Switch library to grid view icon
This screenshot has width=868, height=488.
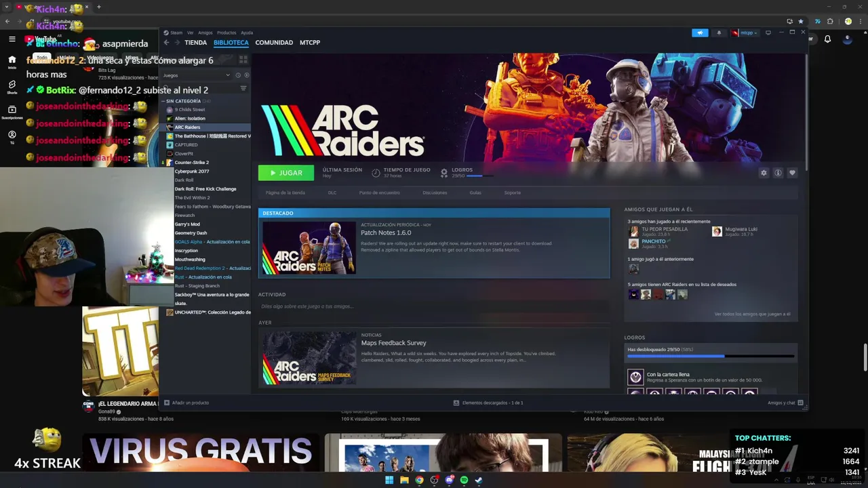point(243,60)
